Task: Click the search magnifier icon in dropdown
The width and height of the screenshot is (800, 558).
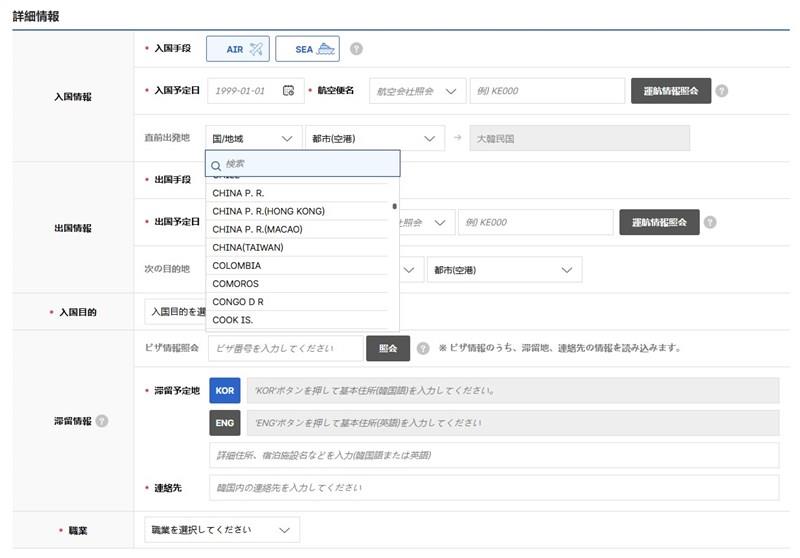Action: [x=215, y=164]
